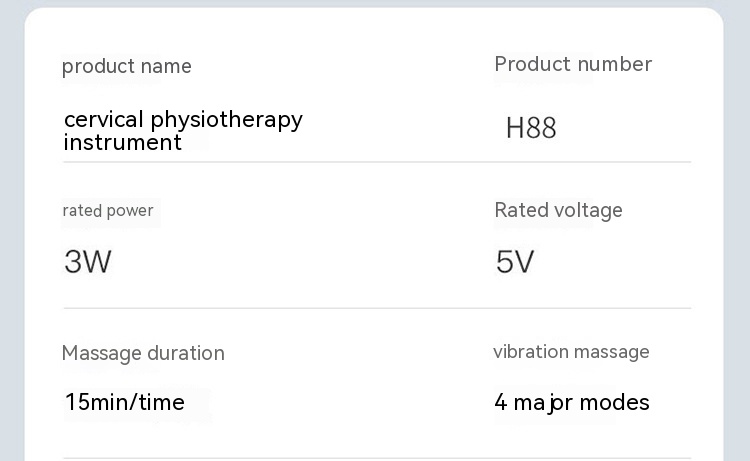Click the "Rated voltage" label
The height and width of the screenshot is (461, 750).
point(558,210)
